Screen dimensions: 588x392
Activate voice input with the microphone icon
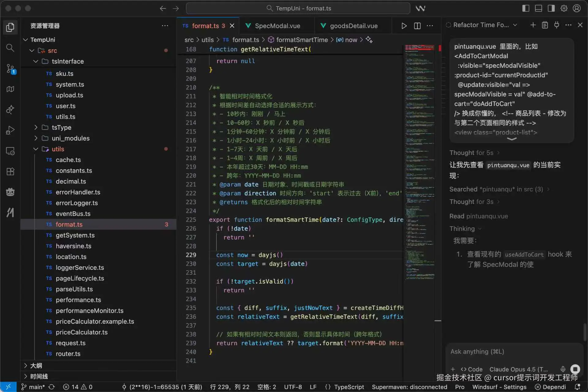(563, 369)
